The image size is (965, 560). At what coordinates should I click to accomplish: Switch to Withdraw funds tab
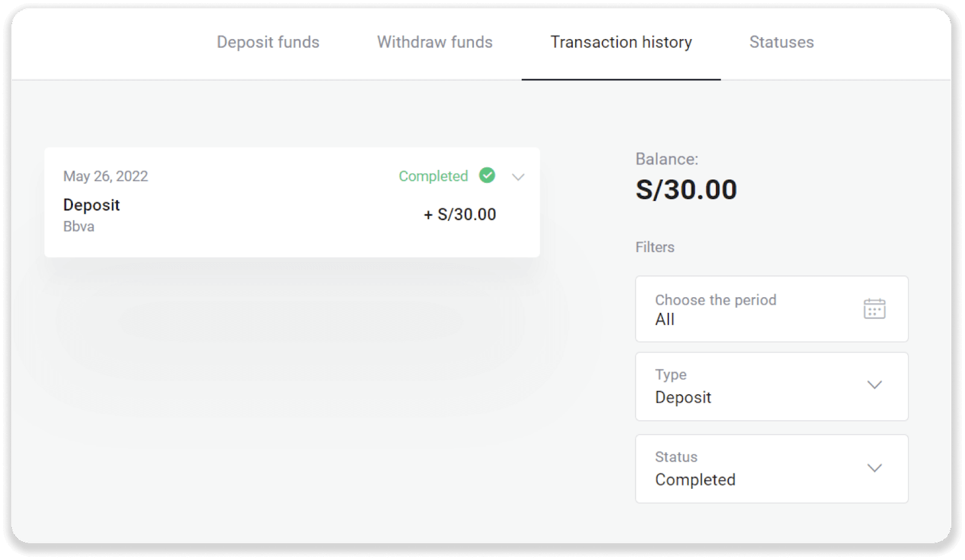pyautogui.click(x=434, y=42)
